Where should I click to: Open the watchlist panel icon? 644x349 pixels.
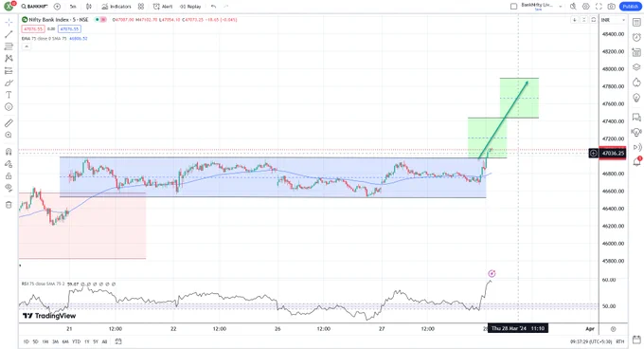[x=636, y=22]
